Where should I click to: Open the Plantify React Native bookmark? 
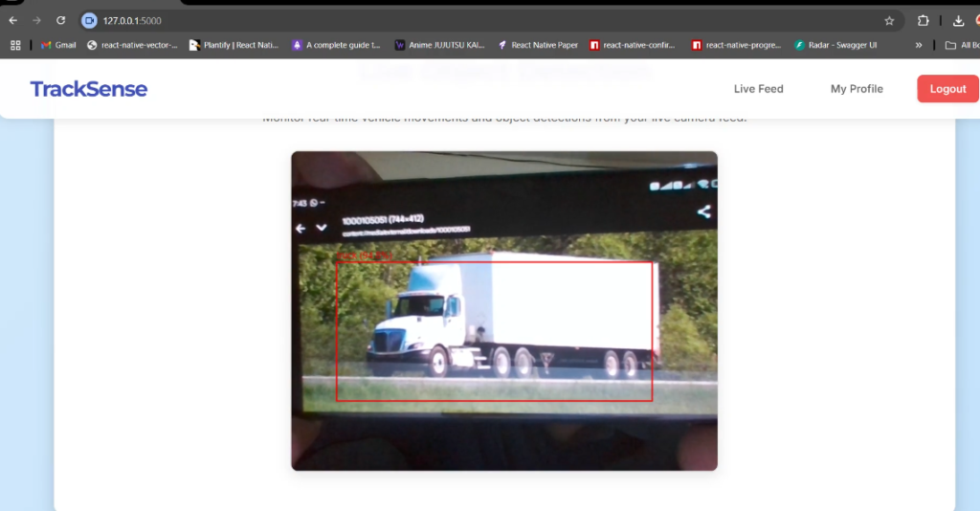point(234,45)
